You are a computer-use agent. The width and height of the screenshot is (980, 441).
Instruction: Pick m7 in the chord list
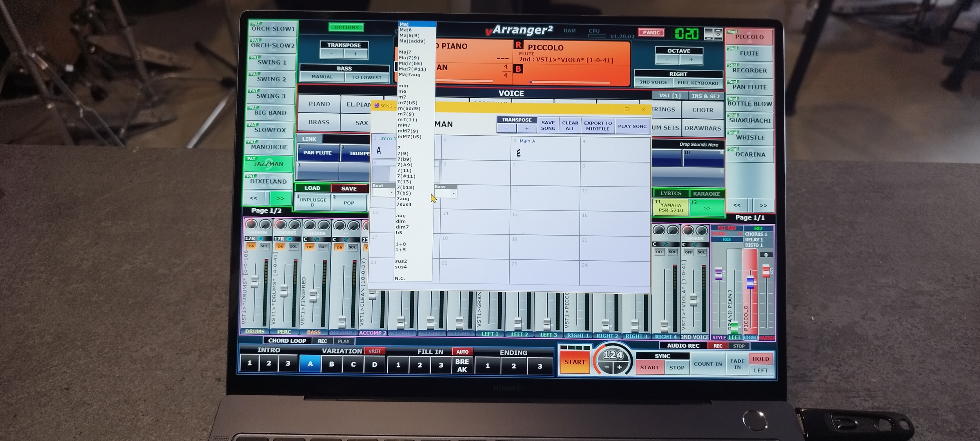click(x=402, y=97)
